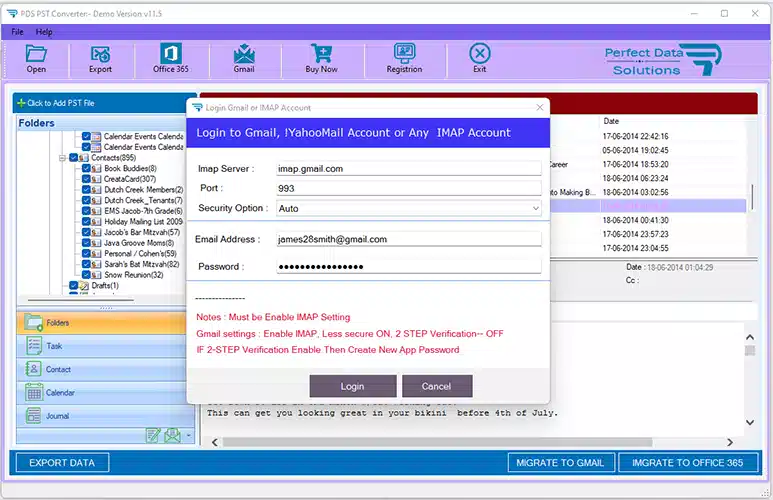Toggle Dutch Creek_Tenants(7) checkbox
The height and width of the screenshot is (500, 773).
86,200
